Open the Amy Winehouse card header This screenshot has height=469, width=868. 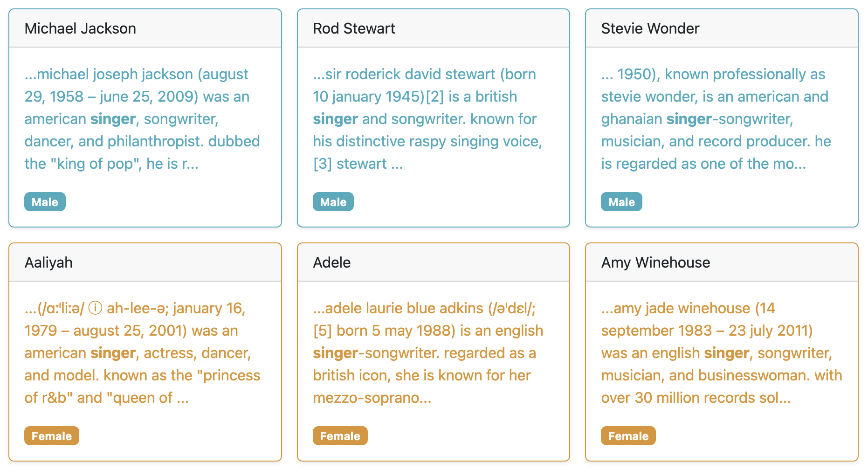pos(722,262)
